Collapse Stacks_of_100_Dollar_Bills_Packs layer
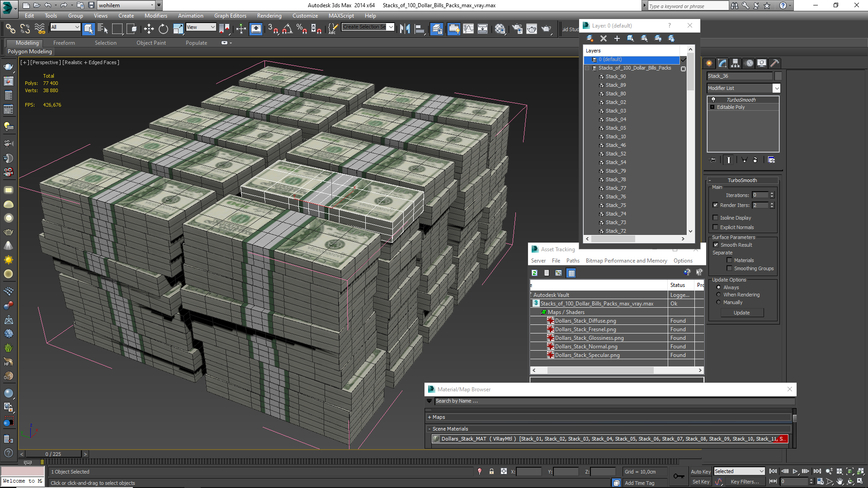The height and width of the screenshot is (488, 868). pos(587,68)
